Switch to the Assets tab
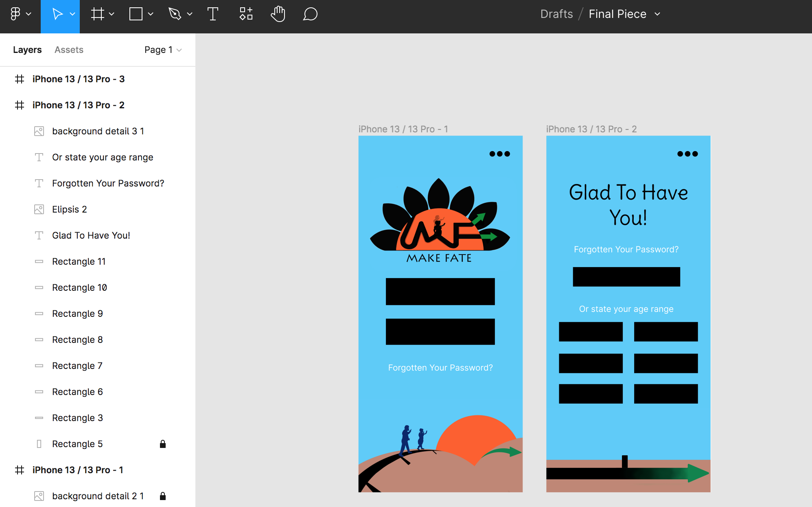Viewport: 812px width, 507px height. pos(69,50)
